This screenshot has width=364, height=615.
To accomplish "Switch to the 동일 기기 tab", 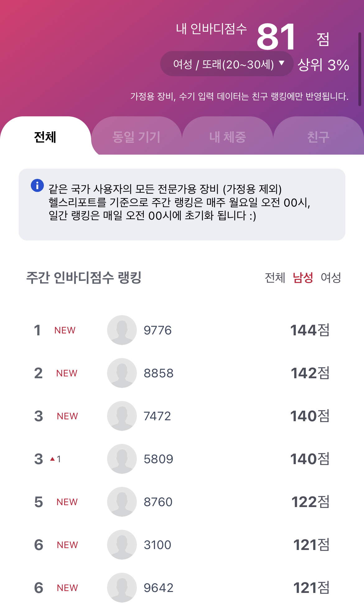I will click(x=136, y=137).
